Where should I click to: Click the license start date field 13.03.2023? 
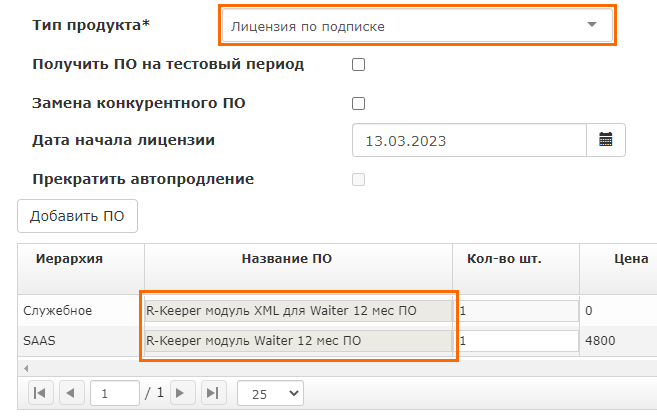pyautogui.click(x=468, y=141)
